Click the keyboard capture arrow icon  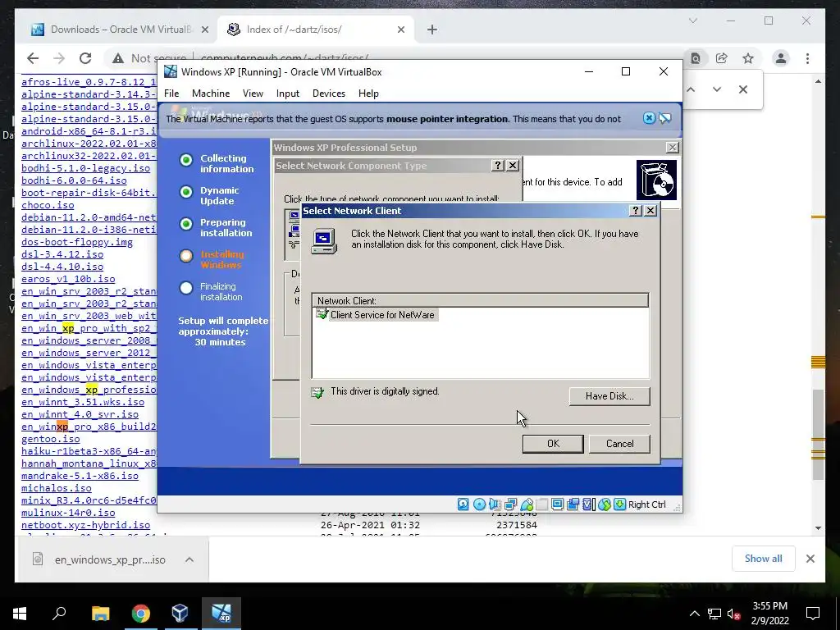pos(620,504)
